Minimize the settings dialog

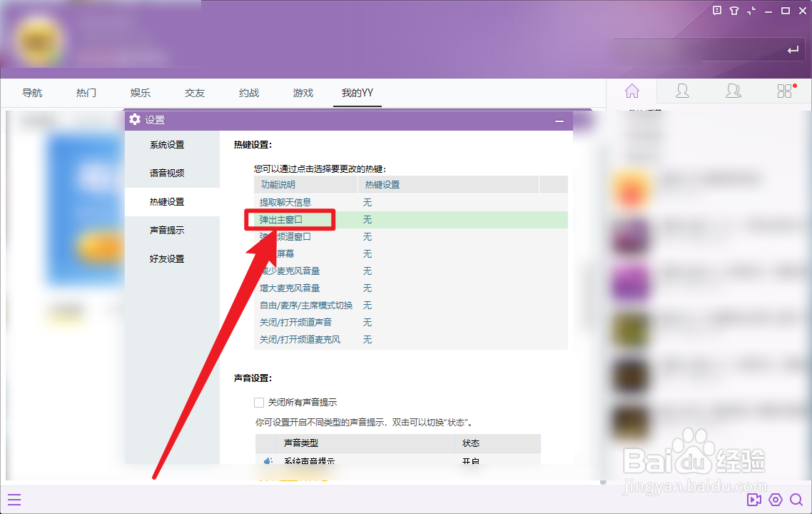[x=559, y=121]
